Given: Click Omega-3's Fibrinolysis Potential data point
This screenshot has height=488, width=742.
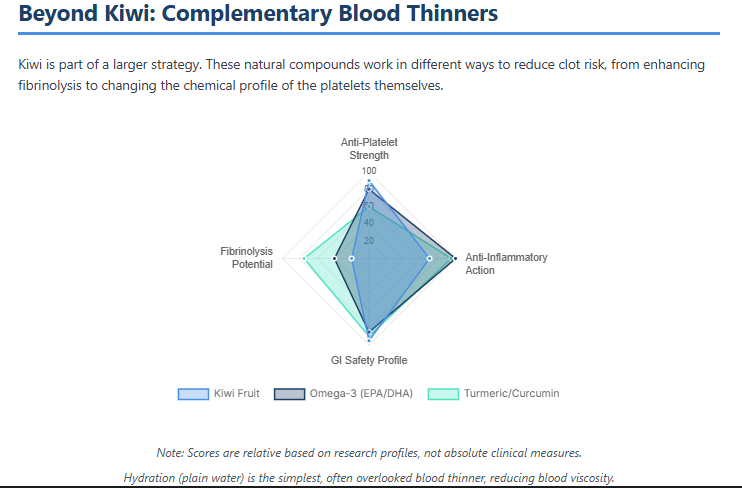Looking at the screenshot, I should 335,259.
